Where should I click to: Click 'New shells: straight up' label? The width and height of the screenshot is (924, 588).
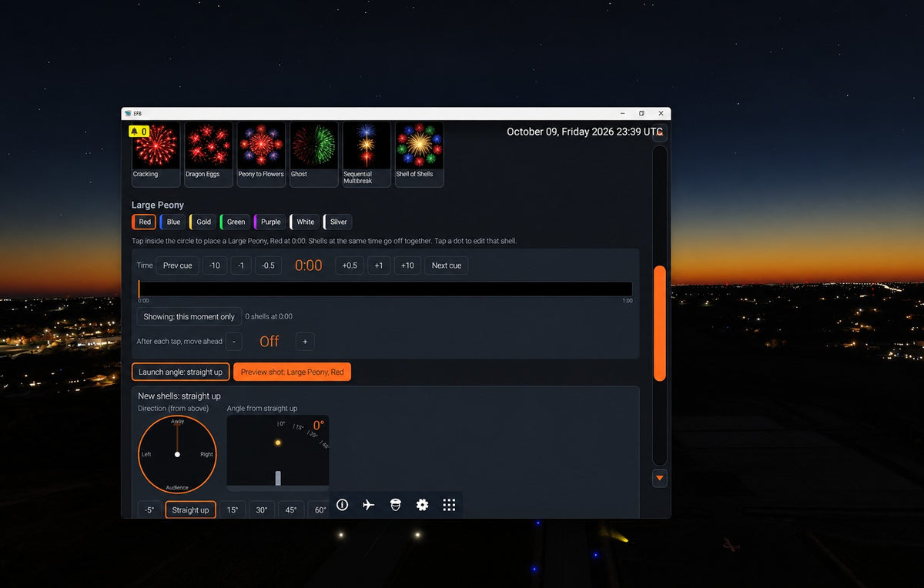(x=179, y=396)
